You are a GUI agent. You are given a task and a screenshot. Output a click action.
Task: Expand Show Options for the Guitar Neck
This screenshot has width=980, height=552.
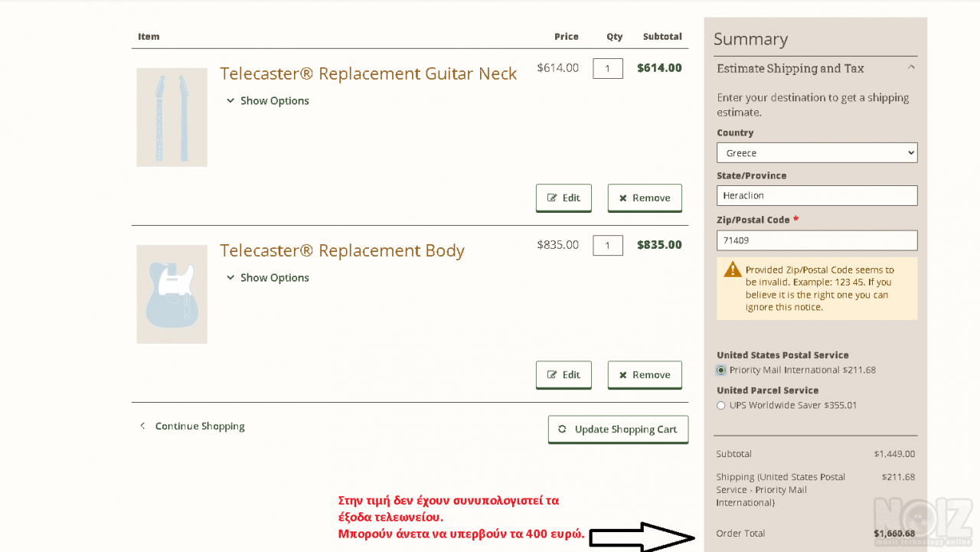tap(268, 101)
